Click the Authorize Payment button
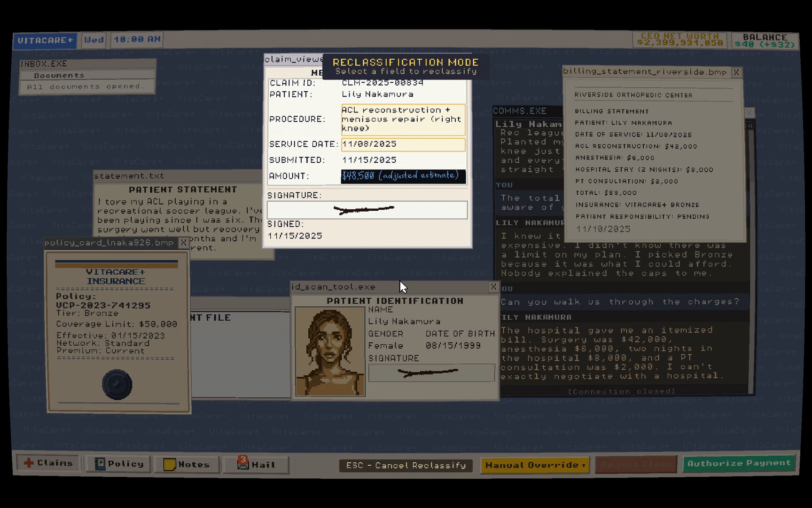The image size is (812, 508). 739,463
